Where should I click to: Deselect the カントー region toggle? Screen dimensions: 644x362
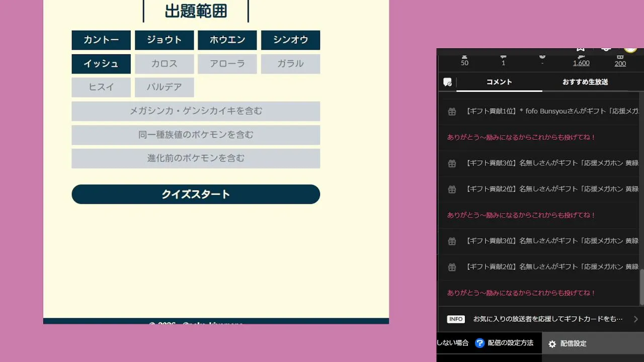click(x=101, y=40)
